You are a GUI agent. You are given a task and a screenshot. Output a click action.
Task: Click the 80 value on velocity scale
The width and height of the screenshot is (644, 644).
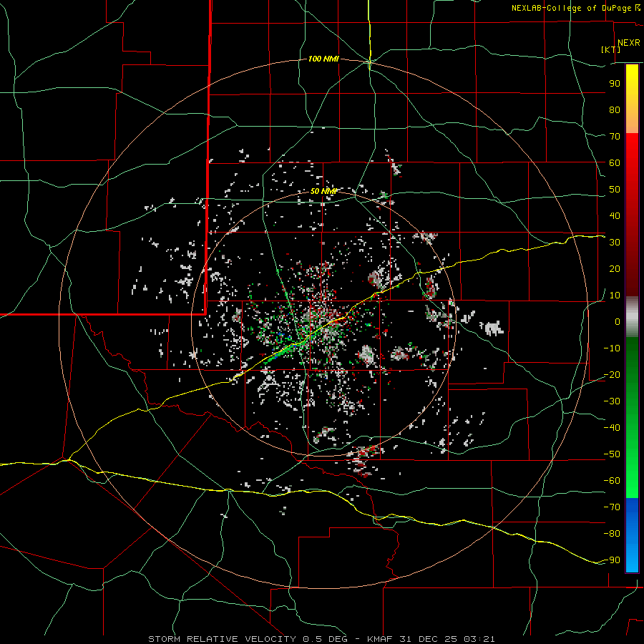[615, 109]
